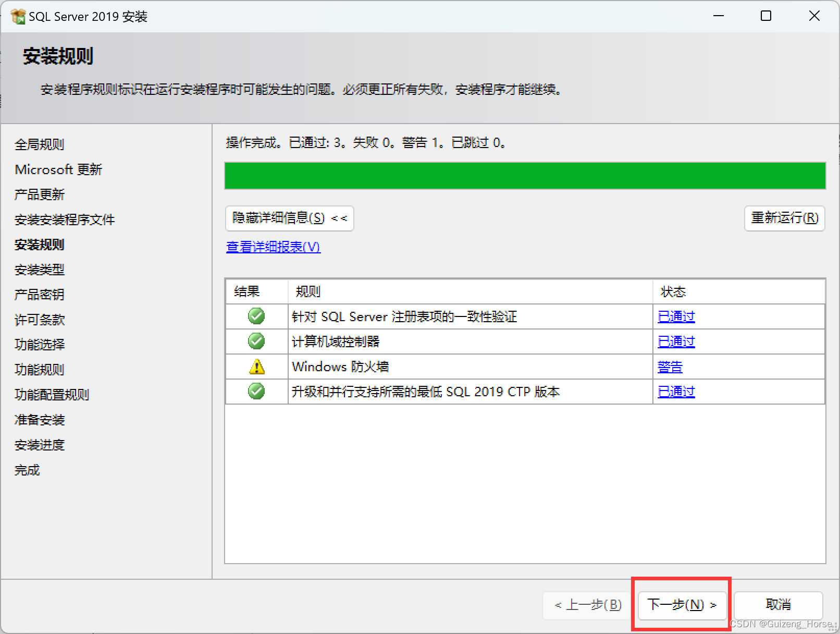Click rule text 针对 SQL Server 注册表项的一致性验证
840x634 pixels.
coord(404,316)
